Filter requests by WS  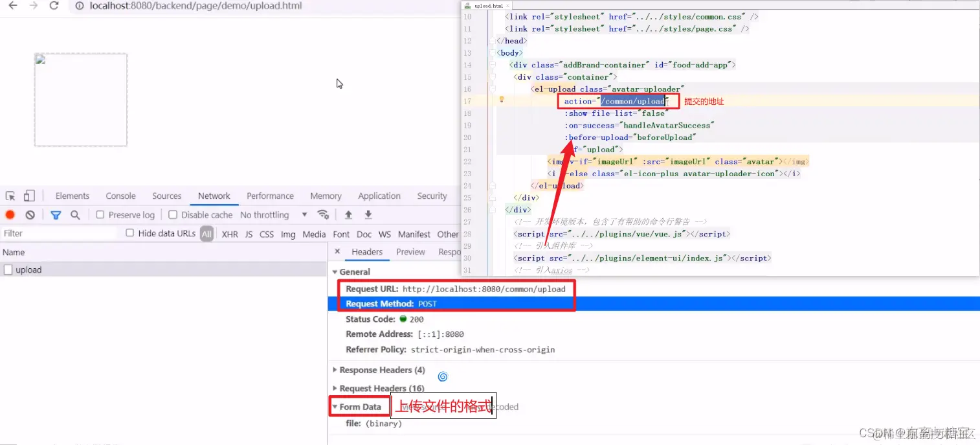coord(384,234)
